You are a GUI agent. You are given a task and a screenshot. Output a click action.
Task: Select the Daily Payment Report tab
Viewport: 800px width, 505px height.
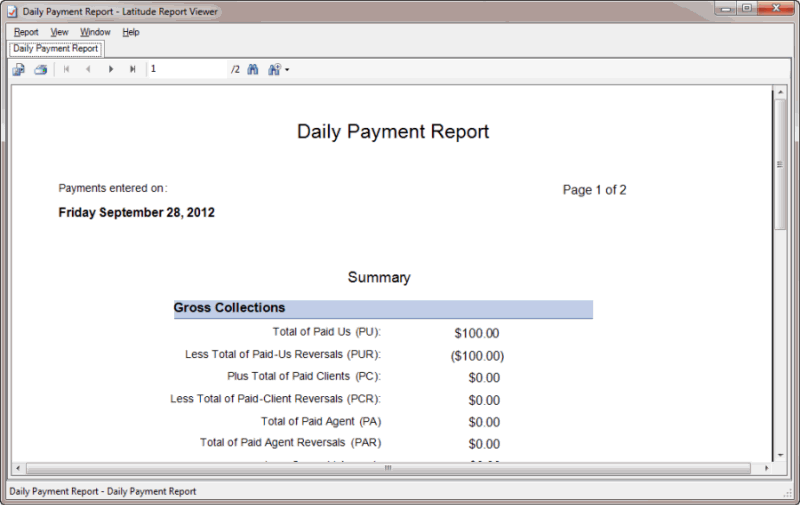(x=56, y=48)
